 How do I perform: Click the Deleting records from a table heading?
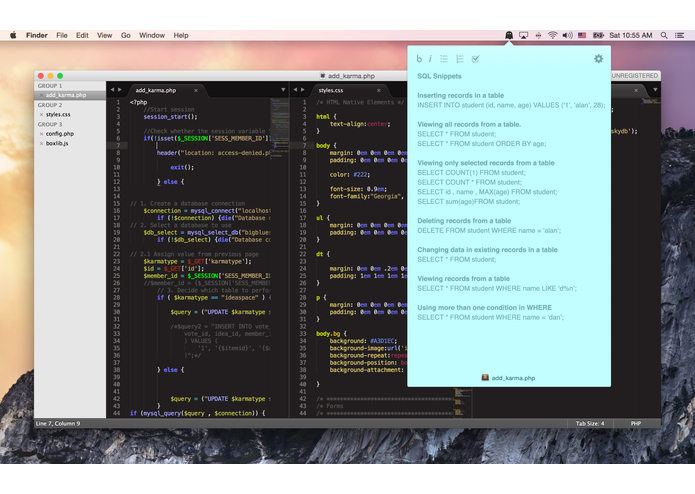pyautogui.click(x=464, y=221)
